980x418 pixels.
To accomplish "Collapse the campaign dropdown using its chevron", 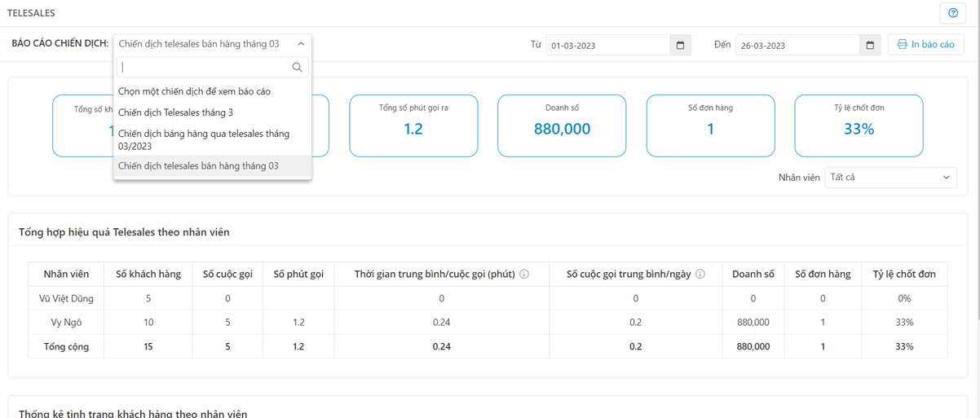I will (301, 44).
